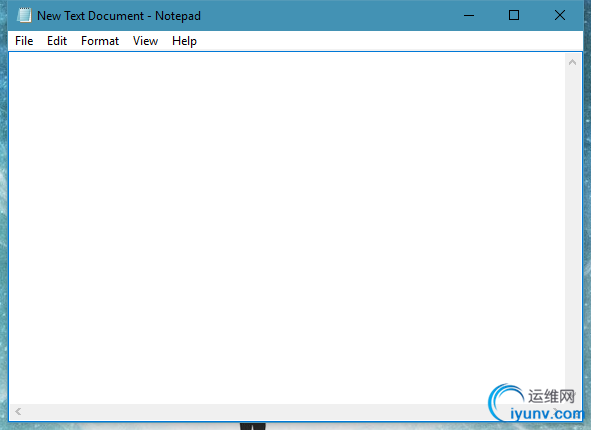The width and height of the screenshot is (591, 430).
Task: Minimize the Notepad window
Action: [x=469, y=15]
